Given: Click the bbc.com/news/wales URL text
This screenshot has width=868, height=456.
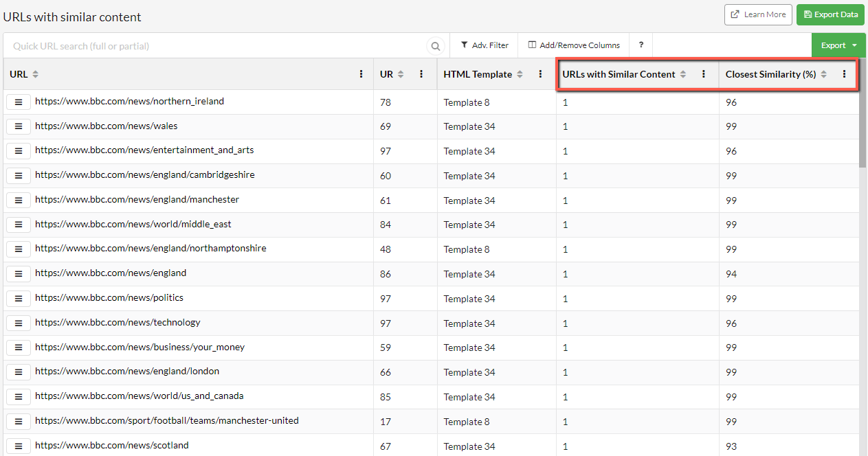Looking at the screenshot, I should pyautogui.click(x=107, y=126).
